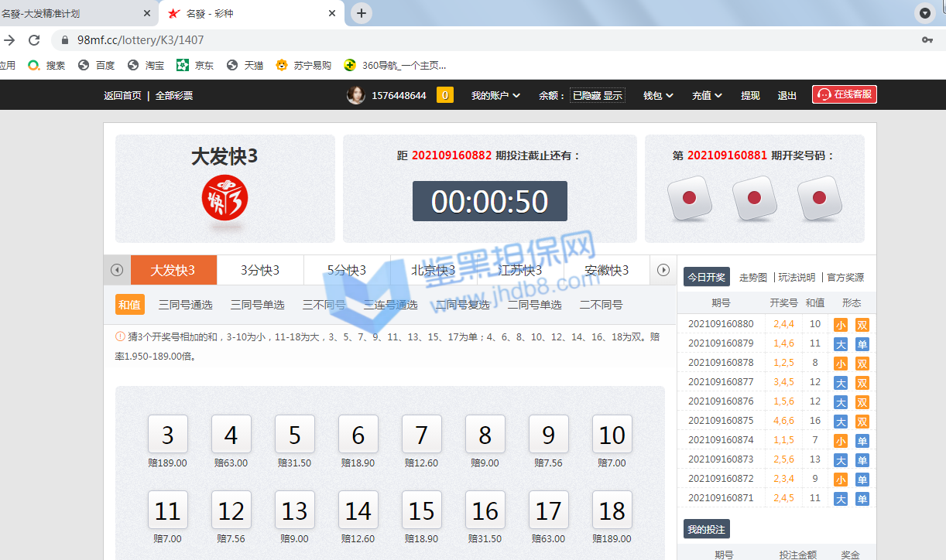Open a new browser tab
The width and height of the screenshot is (946, 560).
[362, 13]
